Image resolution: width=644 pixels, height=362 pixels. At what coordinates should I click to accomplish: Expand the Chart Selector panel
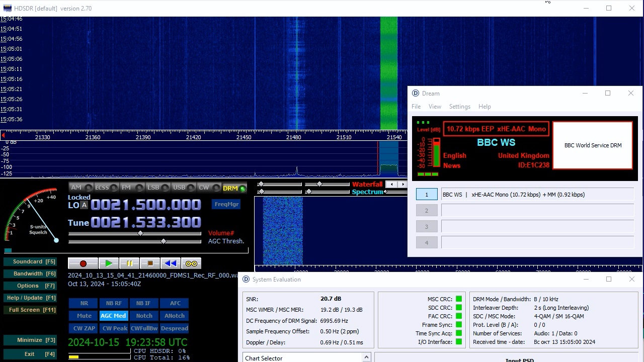coord(366,357)
